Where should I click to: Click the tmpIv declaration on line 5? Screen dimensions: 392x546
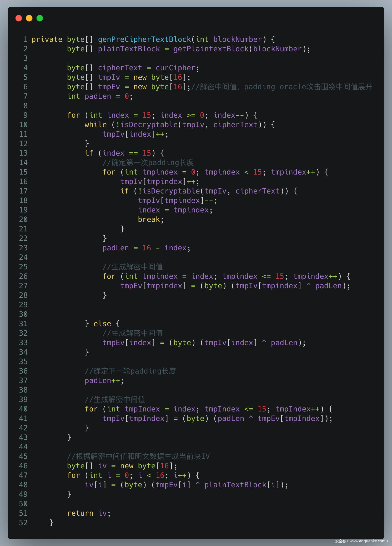click(109, 77)
